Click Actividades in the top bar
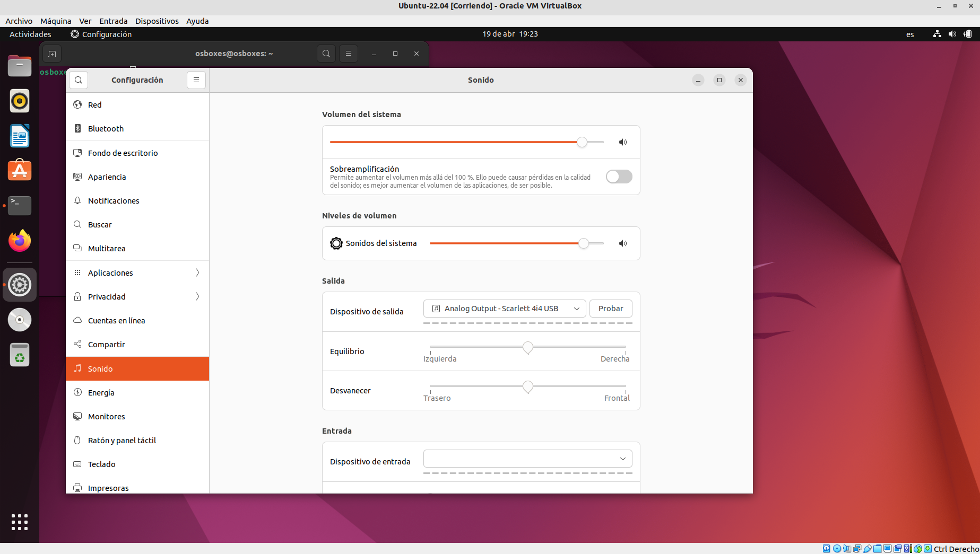Viewport: 980px width, 554px height. click(30, 34)
